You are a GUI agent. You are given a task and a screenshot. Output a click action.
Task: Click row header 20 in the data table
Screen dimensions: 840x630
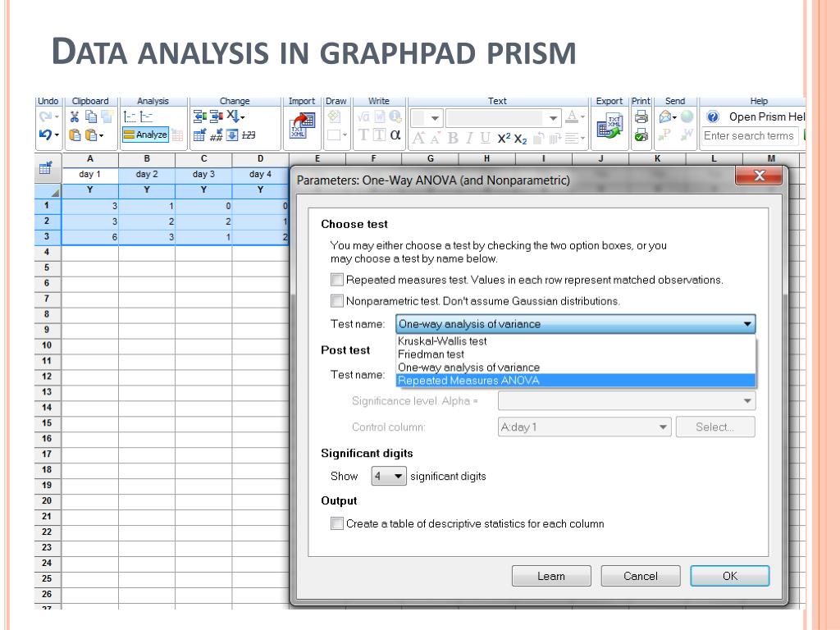47,501
